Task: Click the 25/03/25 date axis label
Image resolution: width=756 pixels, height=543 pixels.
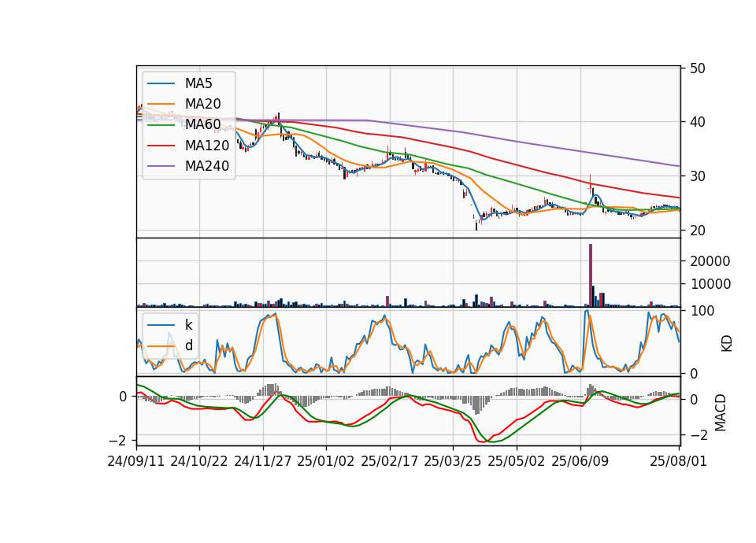Action: pyautogui.click(x=453, y=461)
